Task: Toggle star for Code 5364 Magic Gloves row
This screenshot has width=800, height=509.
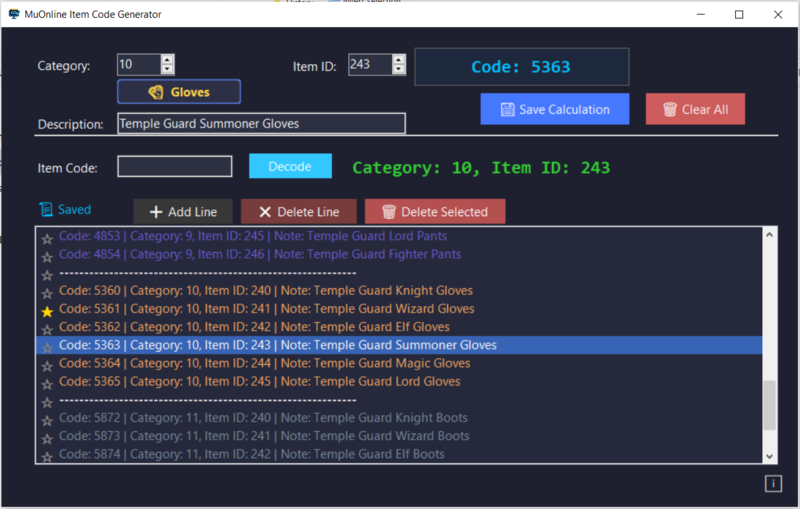Action: 47,366
